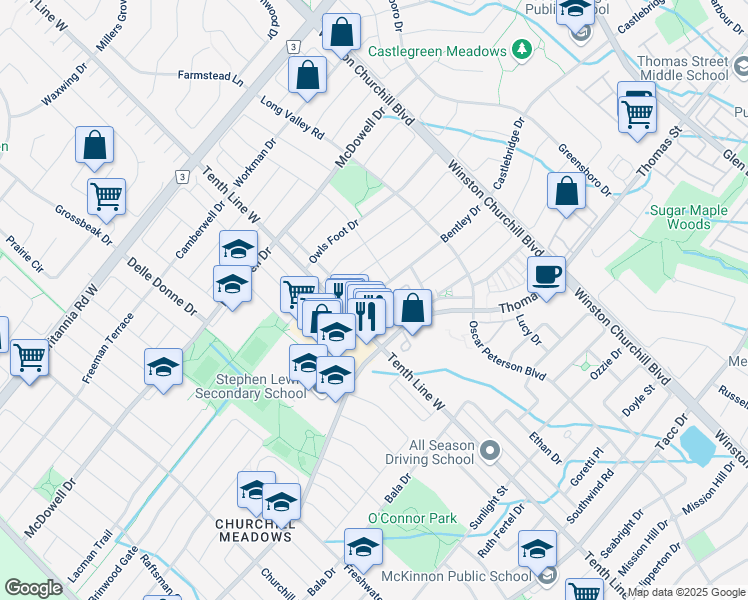748x600 pixels.
Task: Click the Google logo
Action: (x=33, y=588)
